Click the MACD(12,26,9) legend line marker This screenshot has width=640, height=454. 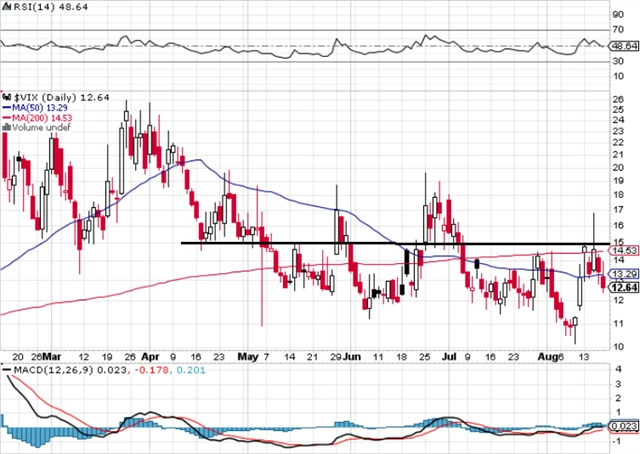6,372
